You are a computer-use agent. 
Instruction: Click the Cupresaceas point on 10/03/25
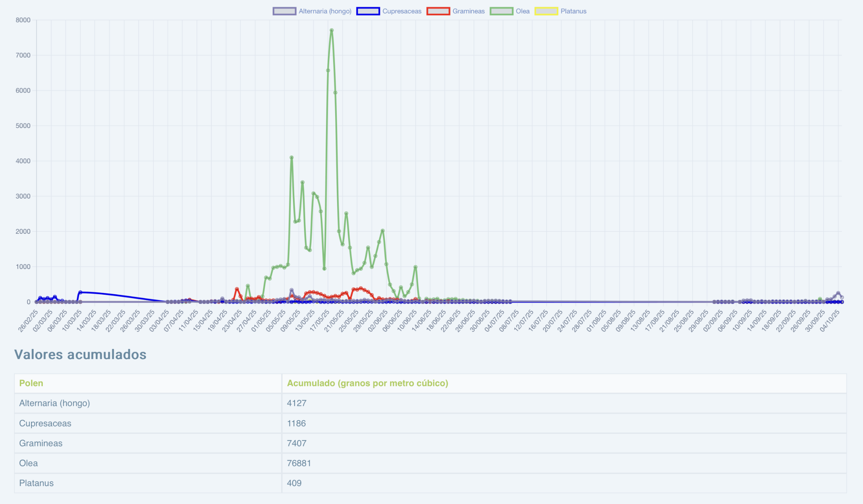click(80, 292)
